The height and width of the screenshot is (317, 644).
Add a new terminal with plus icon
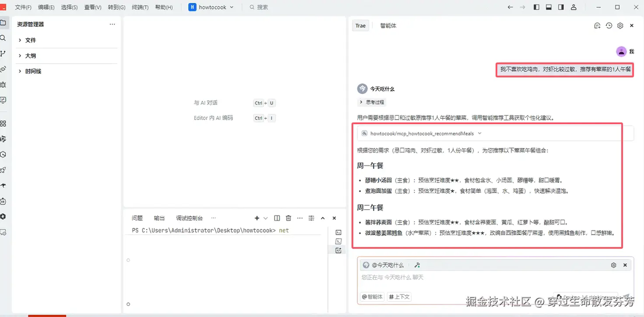257,218
